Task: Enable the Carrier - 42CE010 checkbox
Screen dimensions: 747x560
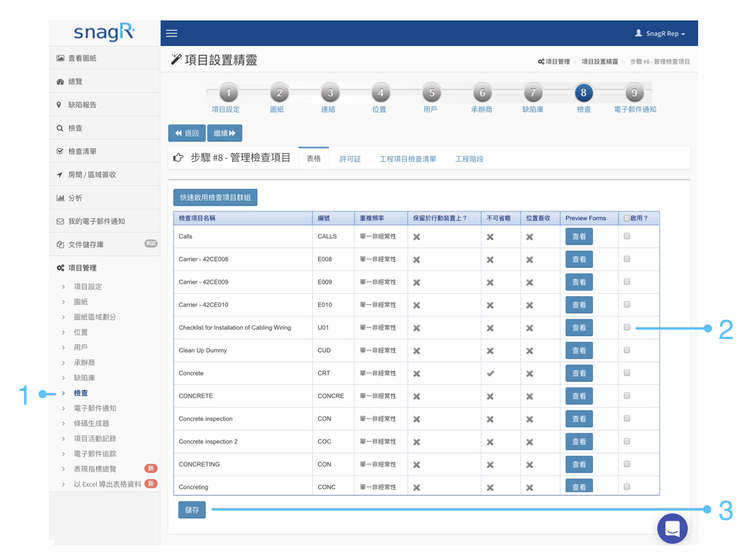Action: point(627,304)
